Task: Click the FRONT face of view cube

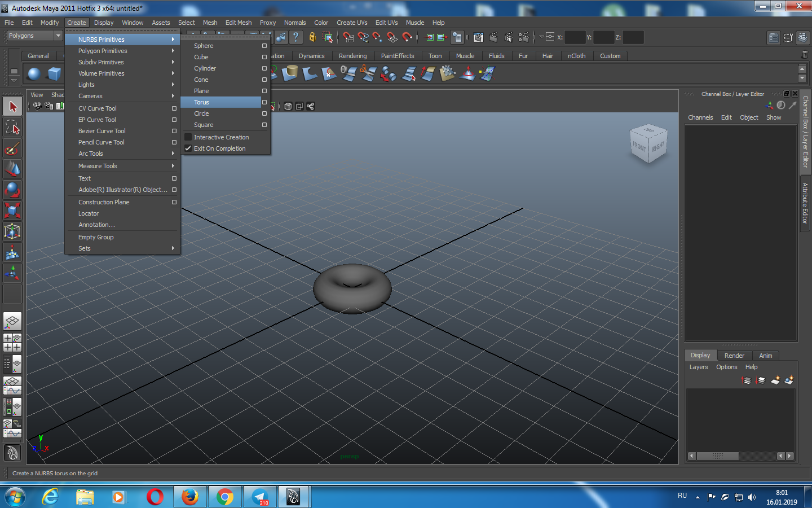Action: 639,147
